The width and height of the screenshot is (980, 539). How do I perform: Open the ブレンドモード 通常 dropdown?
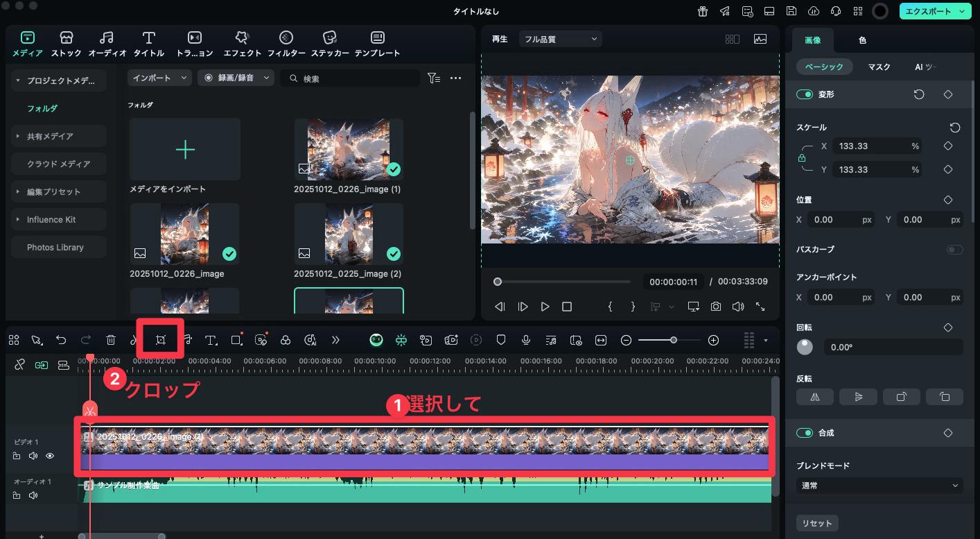(x=879, y=486)
